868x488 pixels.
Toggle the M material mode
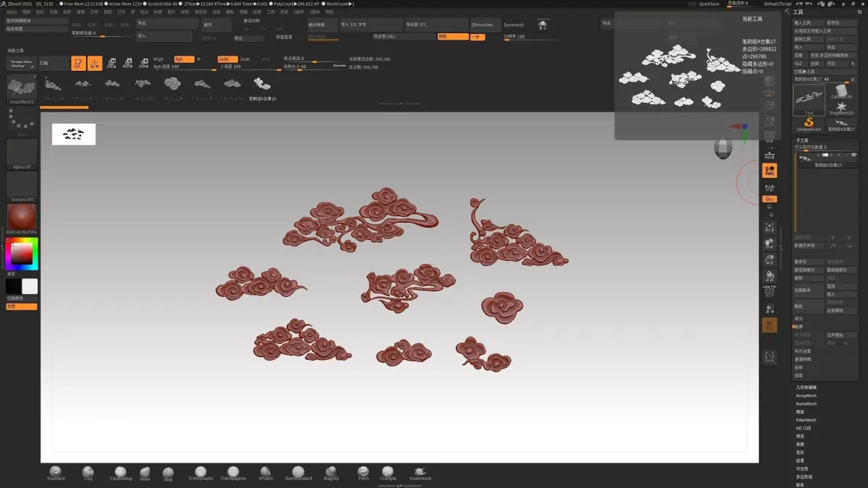point(199,59)
